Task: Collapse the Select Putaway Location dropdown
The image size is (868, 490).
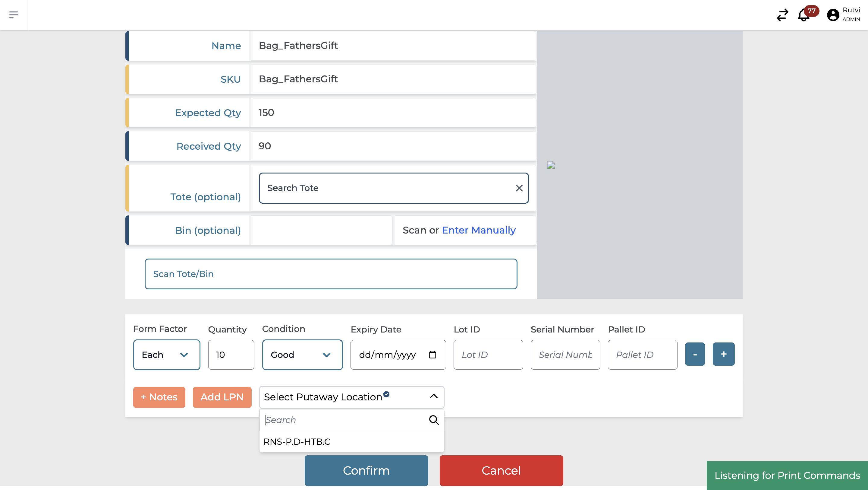Action: 433,396
